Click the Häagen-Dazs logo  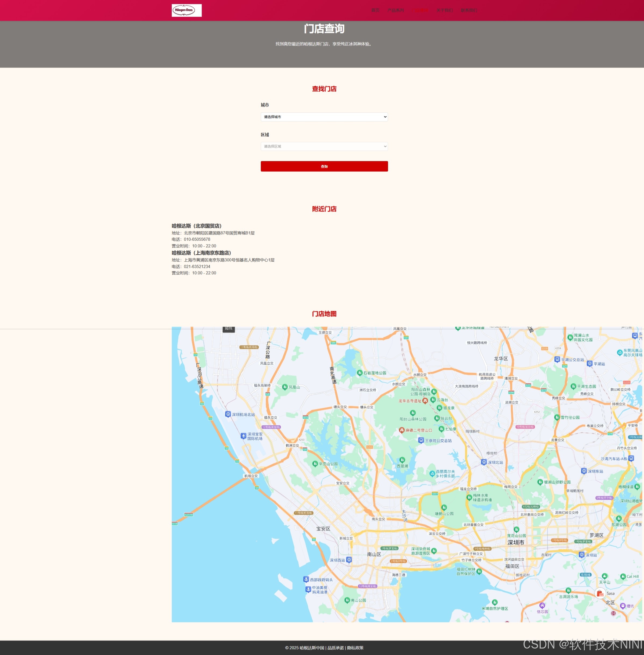[x=186, y=10]
